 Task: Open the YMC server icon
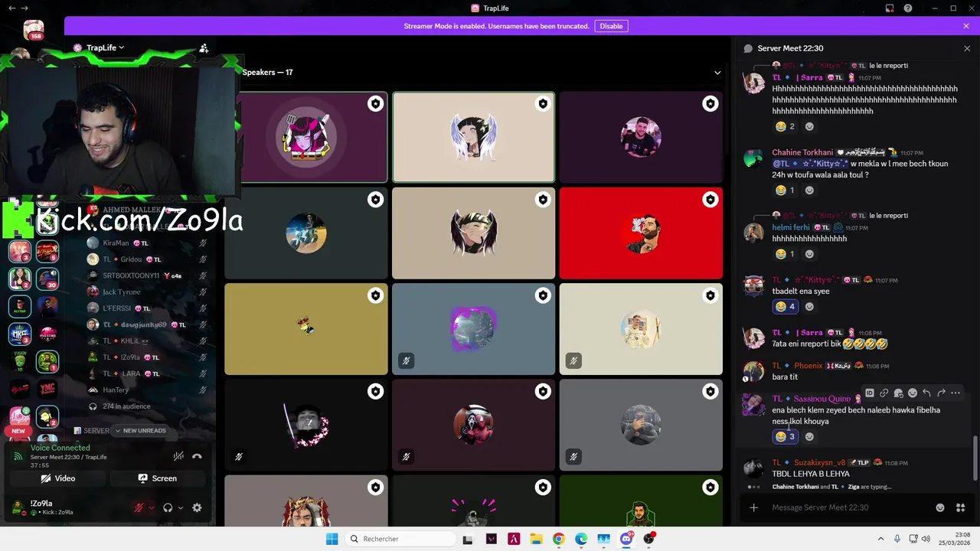click(x=47, y=390)
